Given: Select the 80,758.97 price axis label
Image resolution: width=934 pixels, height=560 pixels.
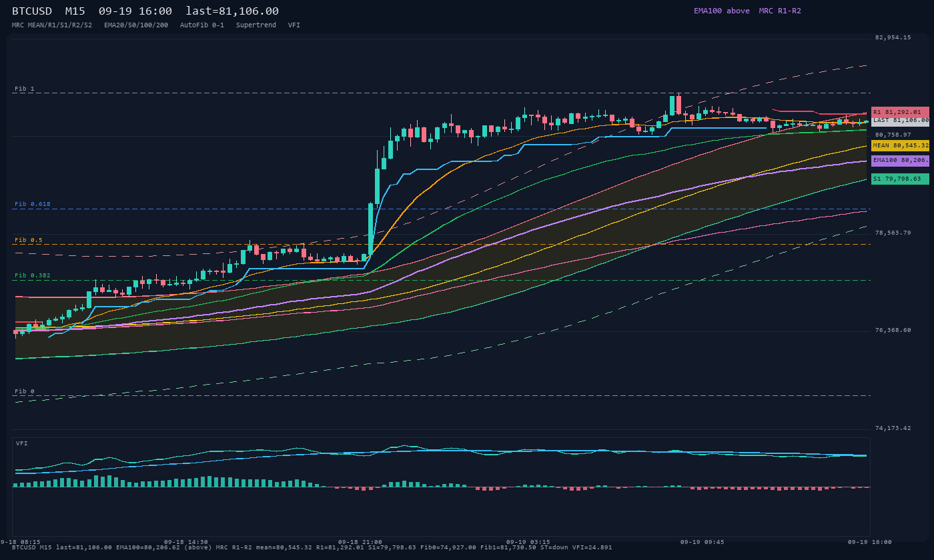Looking at the screenshot, I should 893,135.
